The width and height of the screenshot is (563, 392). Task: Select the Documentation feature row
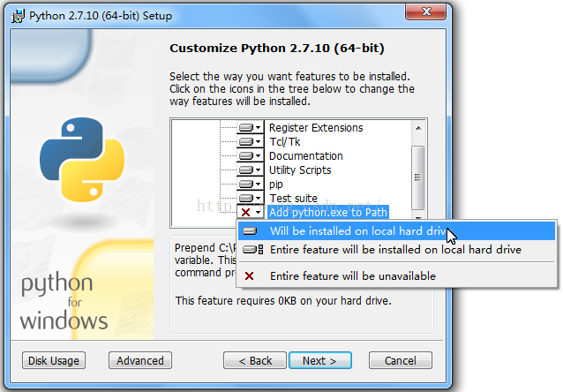click(x=306, y=156)
